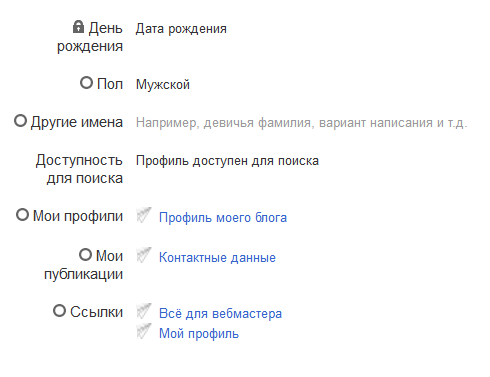Click the favicon before Профиль моего блога
Viewport: 490px width, 377px height.
point(144,215)
